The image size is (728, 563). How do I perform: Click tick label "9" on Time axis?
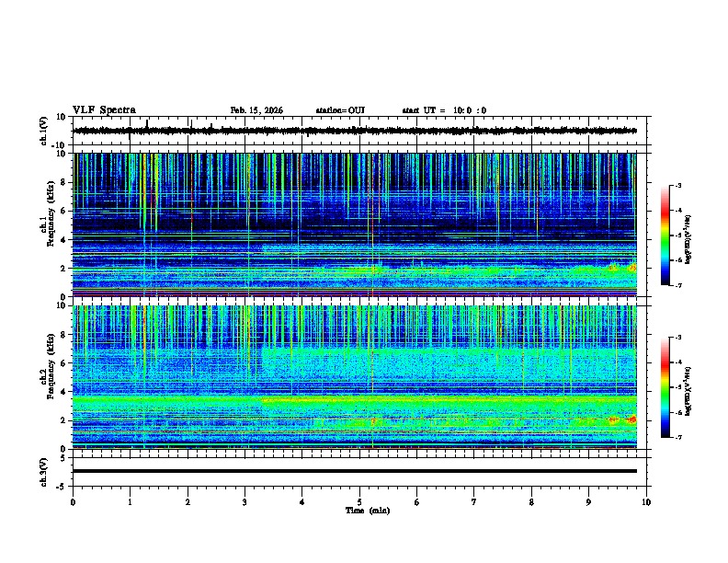588,502
